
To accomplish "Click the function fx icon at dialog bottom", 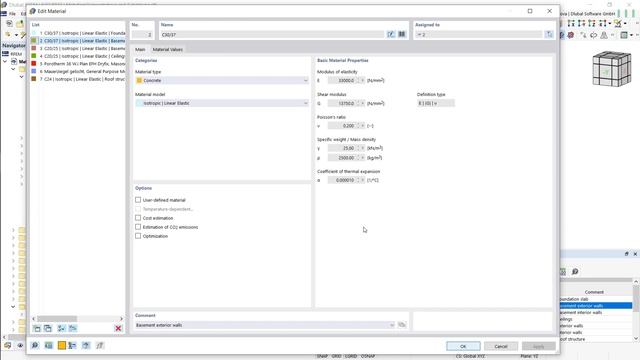I will point(100,346).
